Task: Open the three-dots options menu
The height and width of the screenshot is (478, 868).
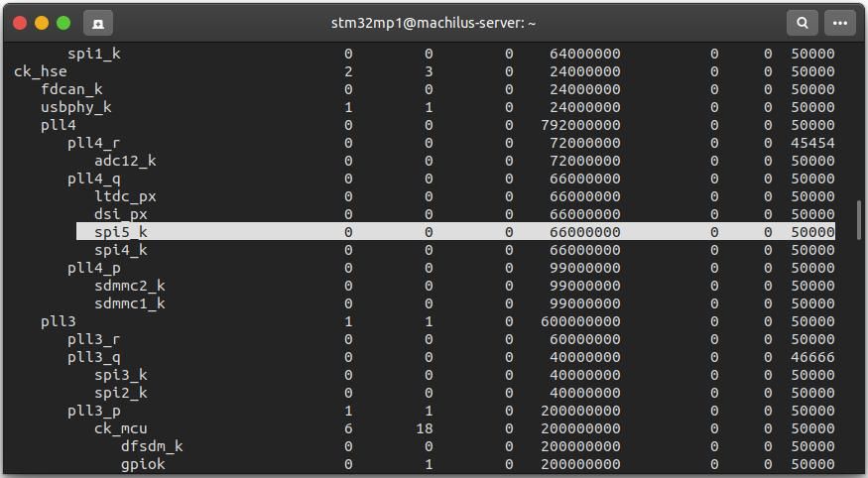Action: (x=840, y=23)
